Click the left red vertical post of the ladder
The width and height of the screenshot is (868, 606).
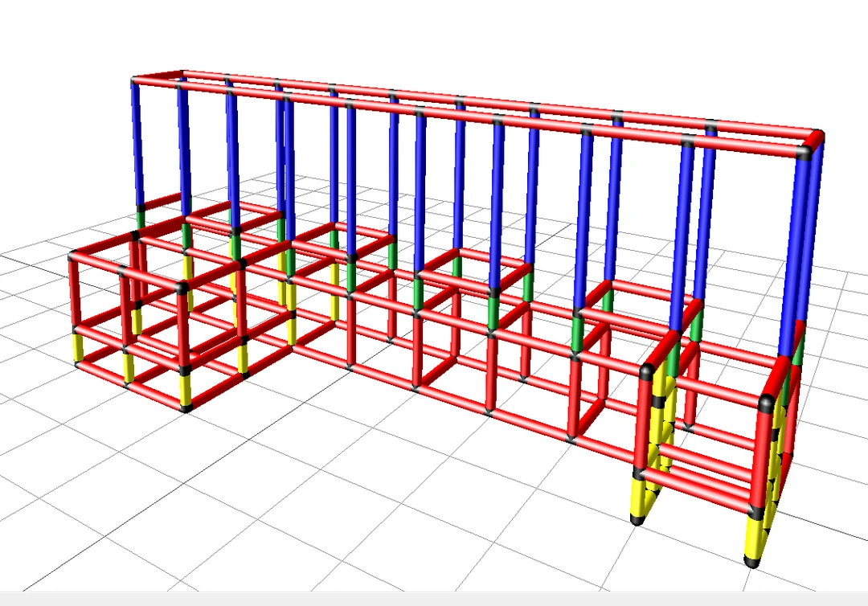tap(645, 422)
